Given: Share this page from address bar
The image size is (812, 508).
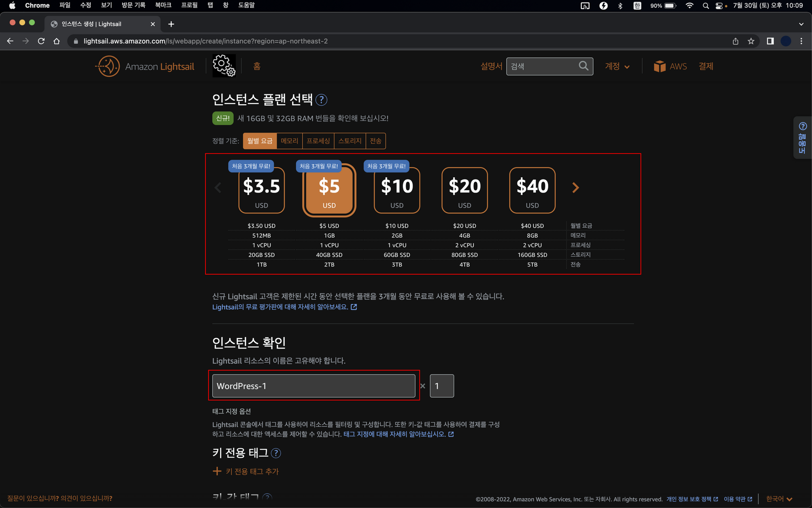Looking at the screenshot, I should [735, 41].
